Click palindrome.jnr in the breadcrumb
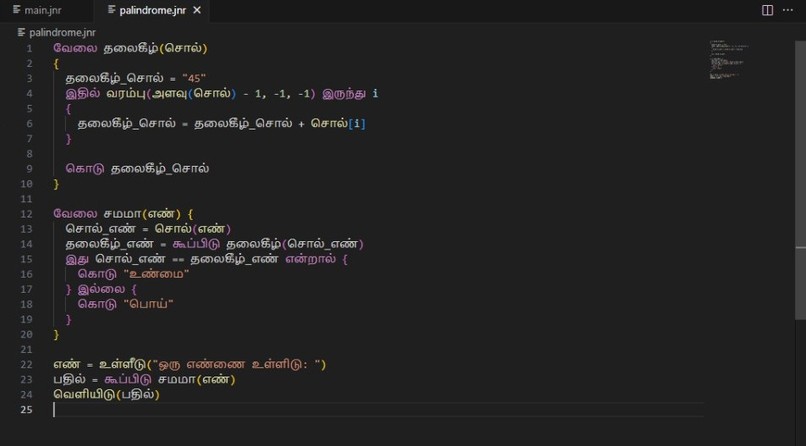Screen dimensions: 806x446 pyautogui.click(x=62, y=32)
